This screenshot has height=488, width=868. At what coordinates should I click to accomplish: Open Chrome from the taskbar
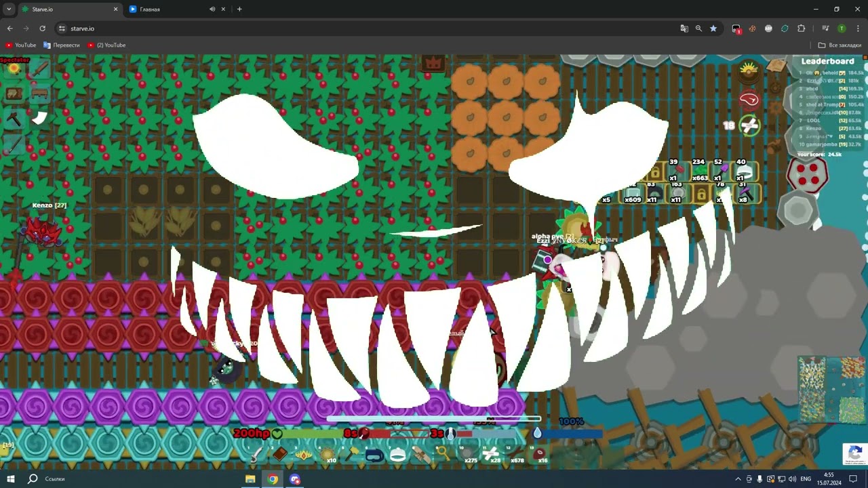[x=273, y=479]
